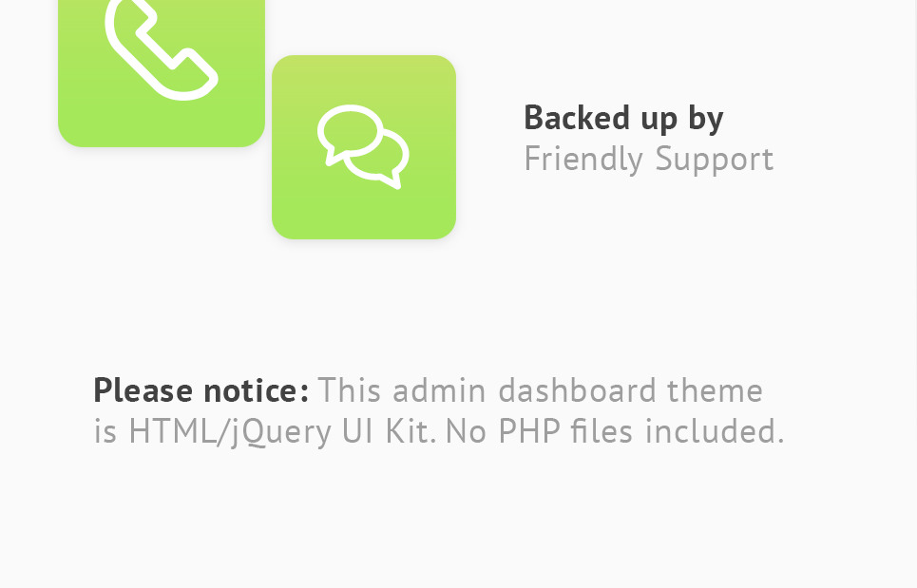Image resolution: width=917 pixels, height=588 pixels.
Task: Click the front speech bubble in chat icon
Action: (x=349, y=135)
